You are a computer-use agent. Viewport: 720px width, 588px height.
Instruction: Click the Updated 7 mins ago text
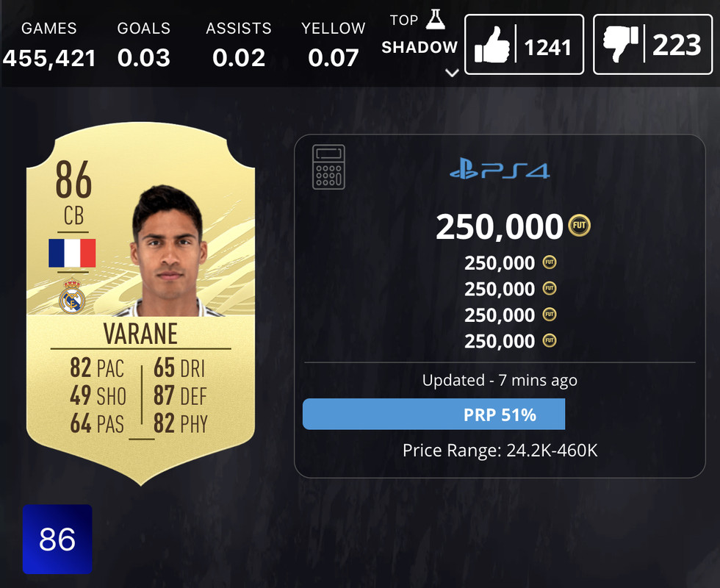coord(500,381)
